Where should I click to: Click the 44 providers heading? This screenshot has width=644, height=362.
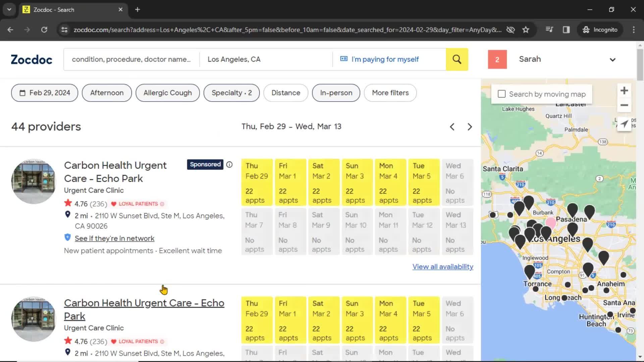coord(46,127)
